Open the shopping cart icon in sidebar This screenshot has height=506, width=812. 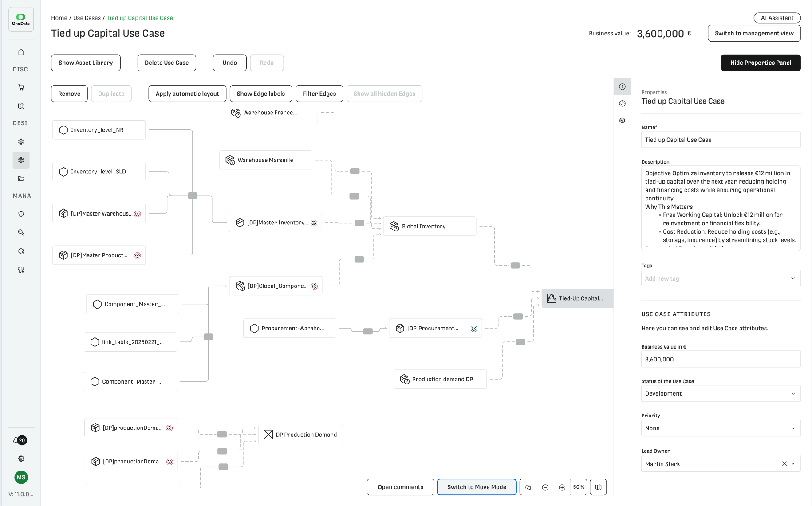coord(21,88)
